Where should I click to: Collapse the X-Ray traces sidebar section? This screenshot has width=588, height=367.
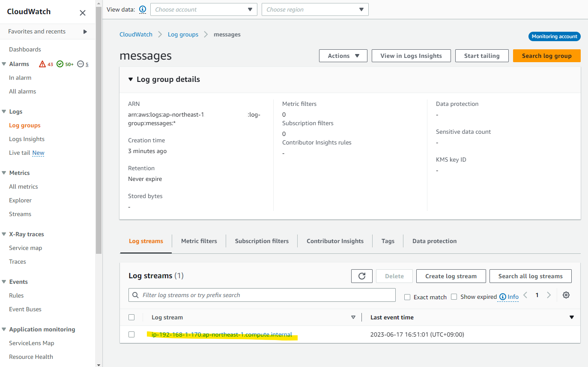click(4, 234)
